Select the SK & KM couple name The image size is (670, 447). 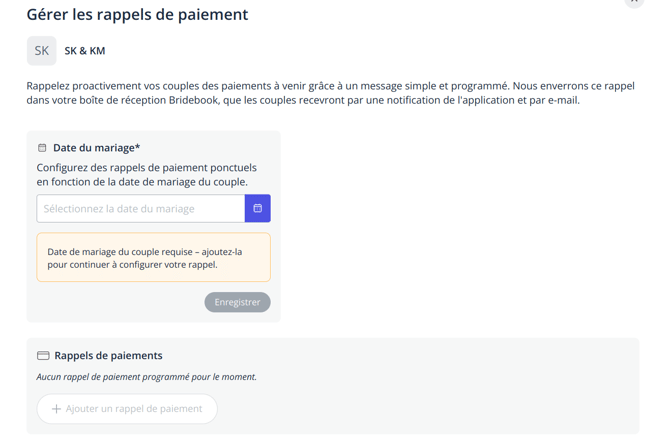click(x=85, y=51)
